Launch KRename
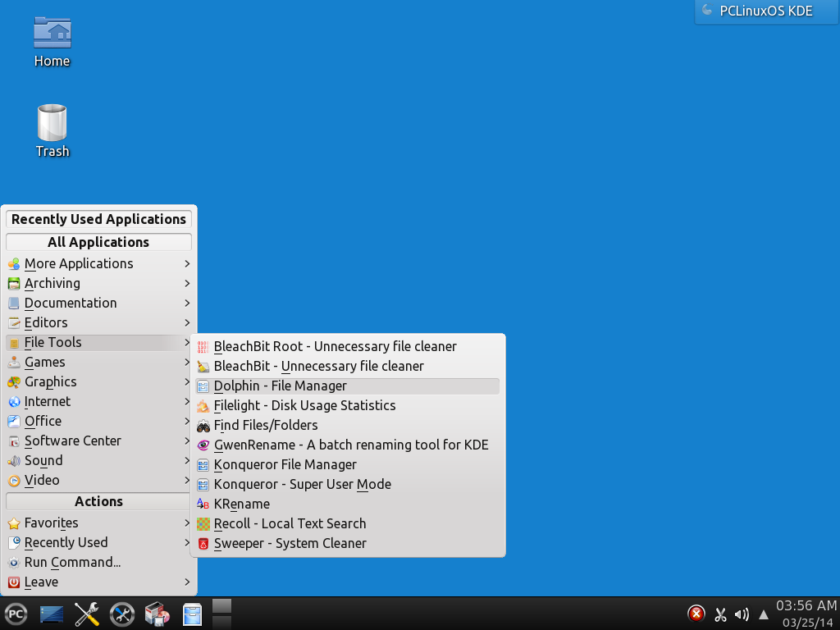Viewport: 840px width, 630px height. [x=348, y=504]
